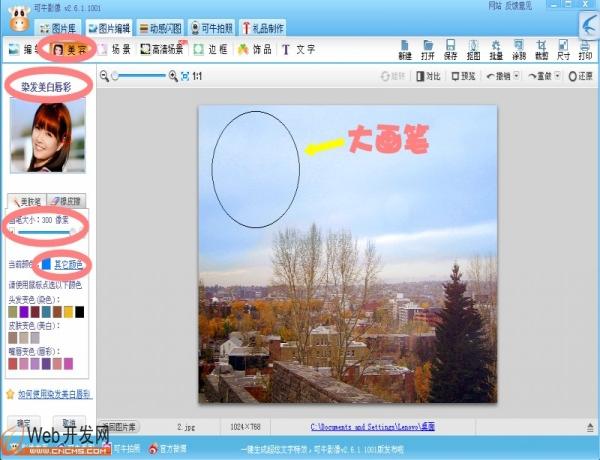Viewport: 600px width, 460px height.
Task: Expand the 撤销 (Undo) dropdown arrow
Action: pyautogui.click(x=518, y=76)
